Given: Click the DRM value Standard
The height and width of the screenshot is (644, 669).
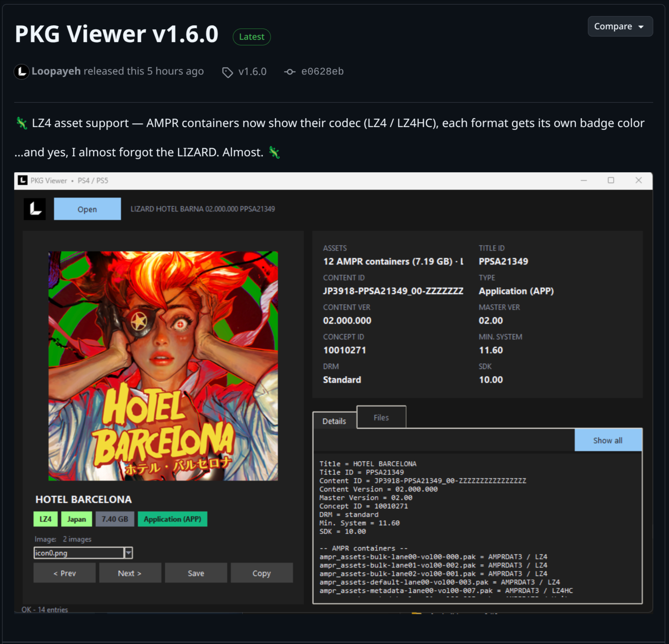Looking at the screenshot, I should coord(342,380).
